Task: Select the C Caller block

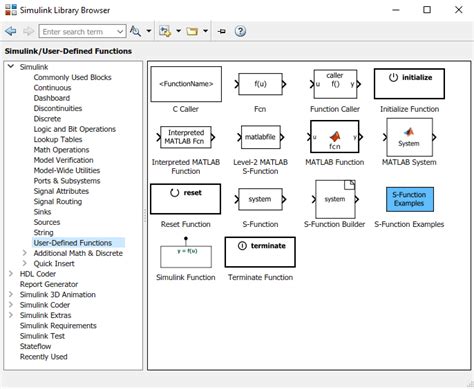Action: (186, 84)
